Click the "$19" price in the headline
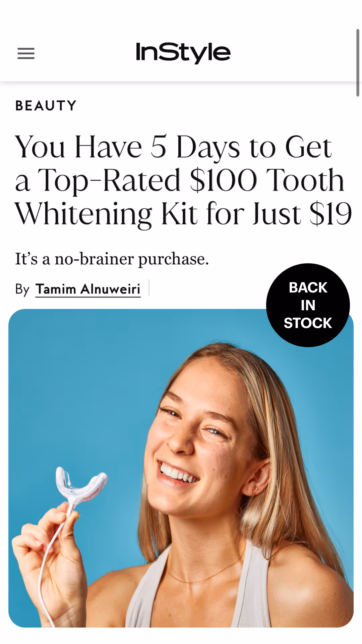The image size is (362, 644). click(x=330, y=214)
